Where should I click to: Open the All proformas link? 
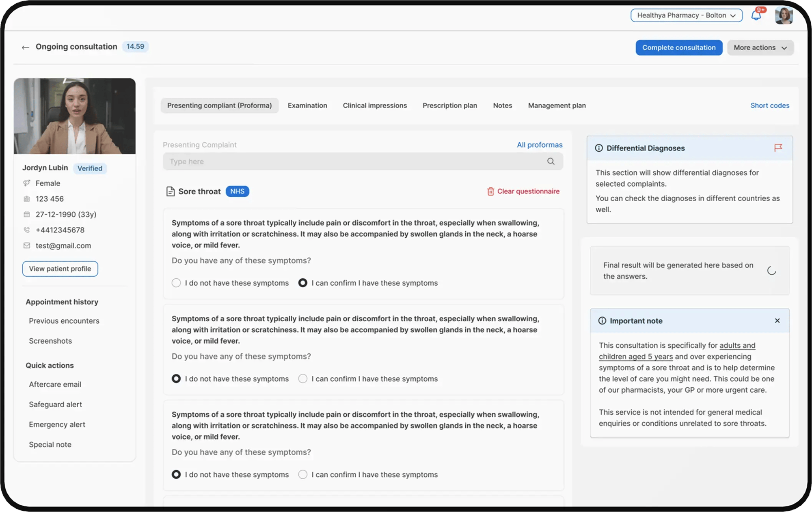tap(540, 145)
